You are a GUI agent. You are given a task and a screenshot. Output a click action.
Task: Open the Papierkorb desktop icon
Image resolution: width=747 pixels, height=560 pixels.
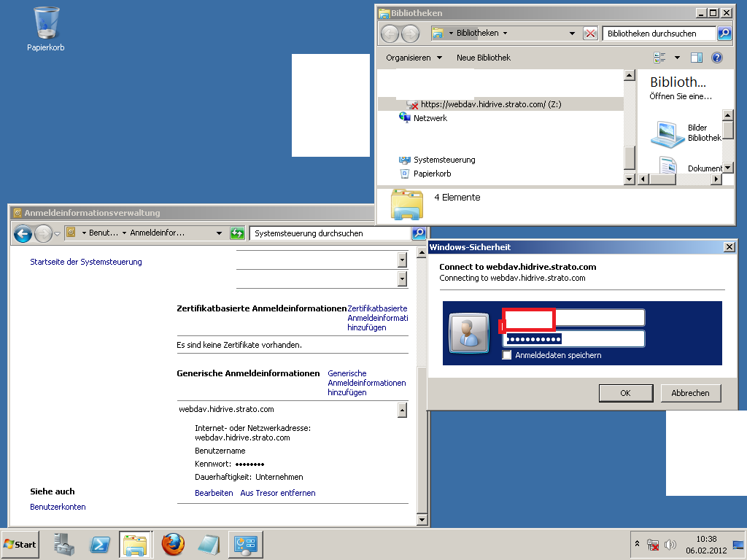coord(46,28)
